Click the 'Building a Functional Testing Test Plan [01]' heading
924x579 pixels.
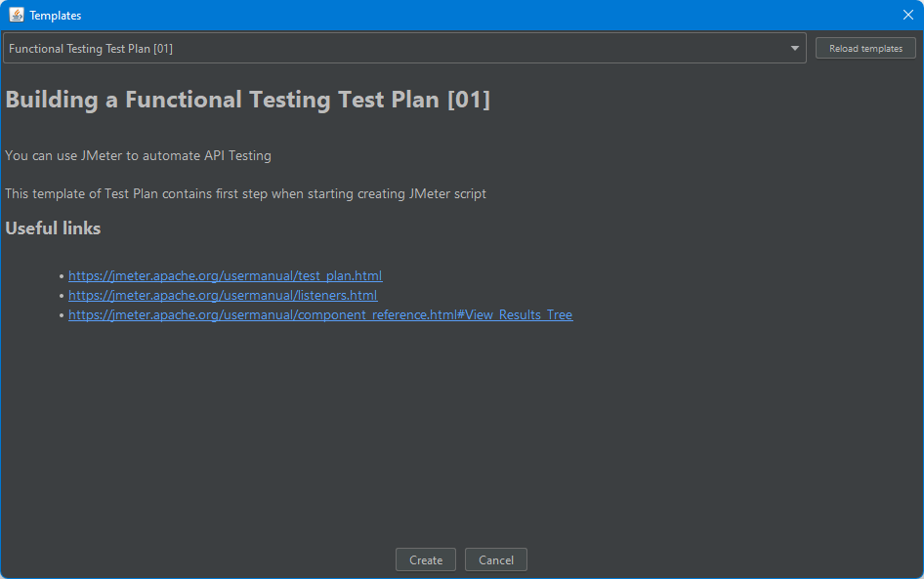(x=247, y=100)
